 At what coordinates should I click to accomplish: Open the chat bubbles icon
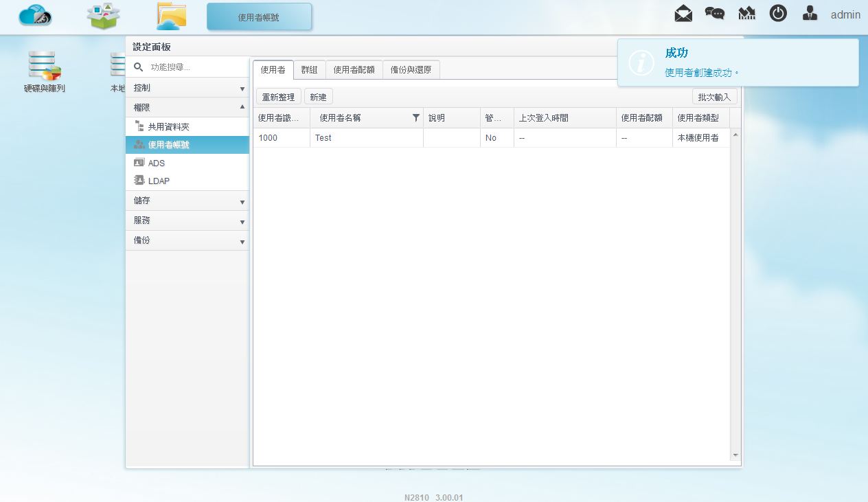tap(715, 14)
